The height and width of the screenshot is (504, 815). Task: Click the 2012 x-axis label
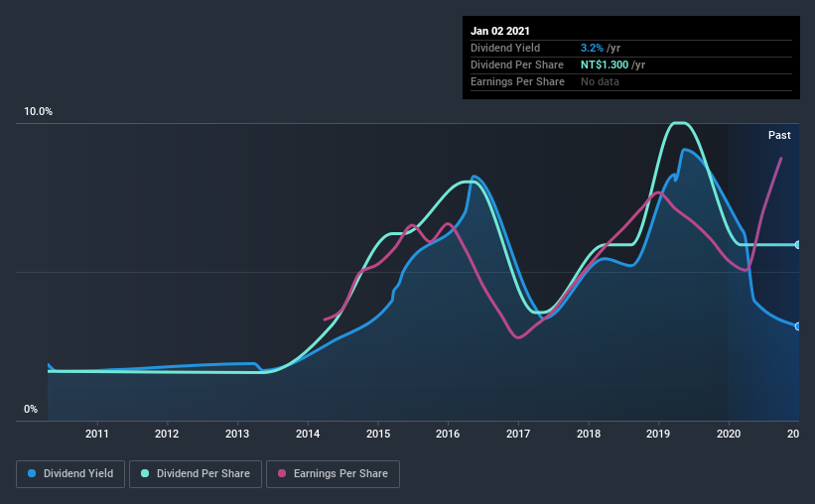(167, 434)
